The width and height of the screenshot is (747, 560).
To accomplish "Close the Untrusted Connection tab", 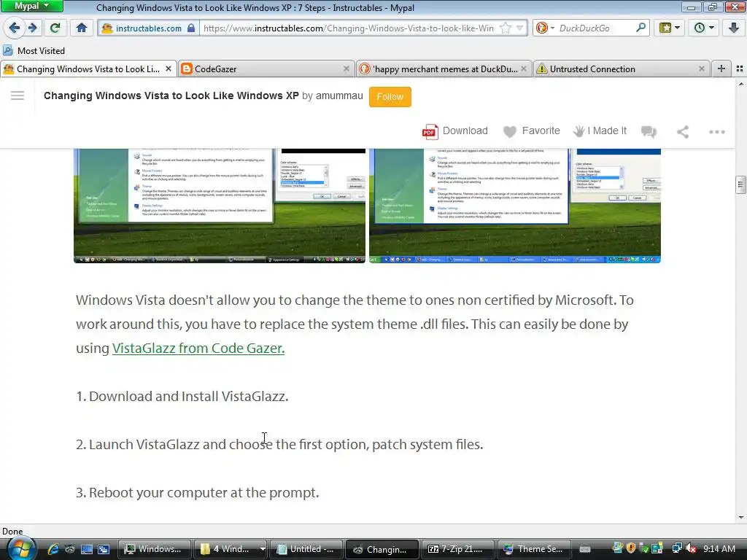I will (x=701, y=69).
